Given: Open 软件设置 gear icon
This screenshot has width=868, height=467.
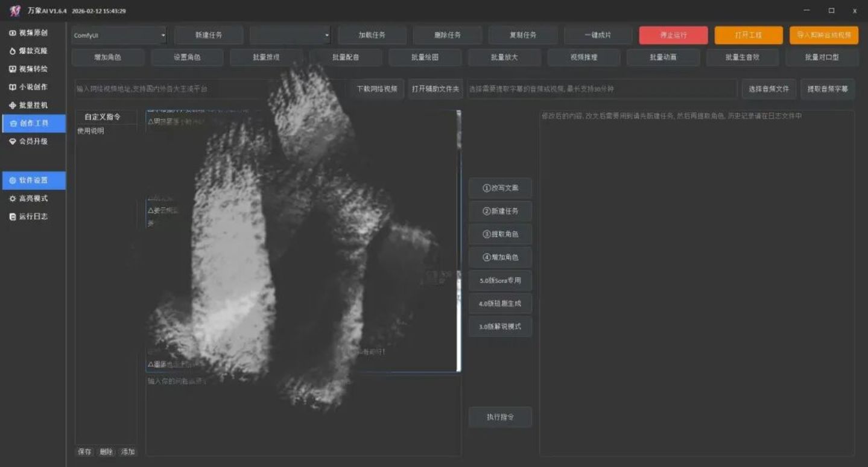Looking at the screenshot, I should tap(13, 180).
